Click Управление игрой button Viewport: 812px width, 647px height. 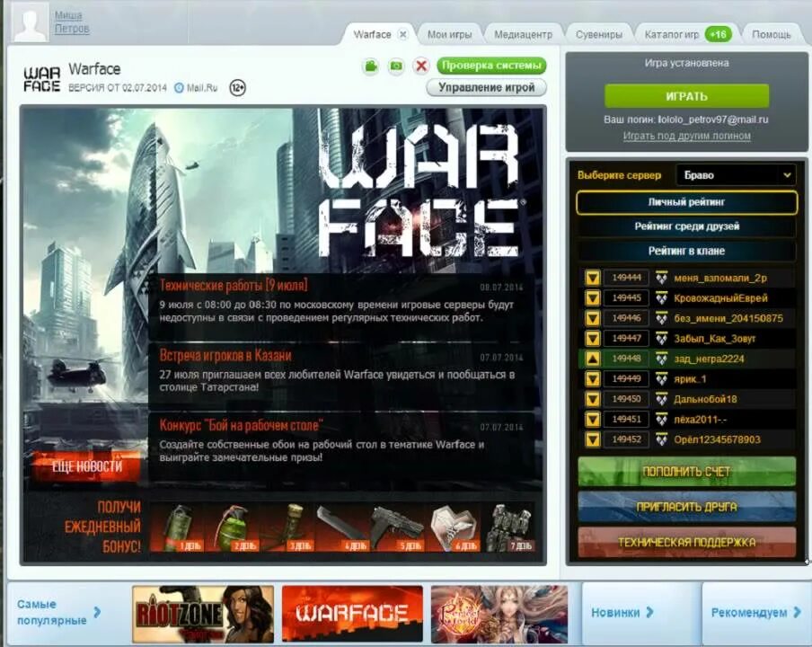click(486, 87)
